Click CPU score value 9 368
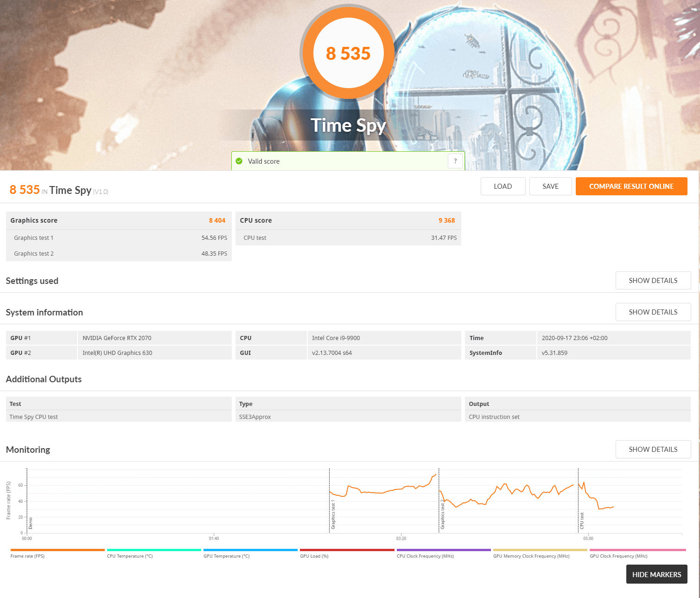Viewport: 700px width, 598px height. click(446, 220)
